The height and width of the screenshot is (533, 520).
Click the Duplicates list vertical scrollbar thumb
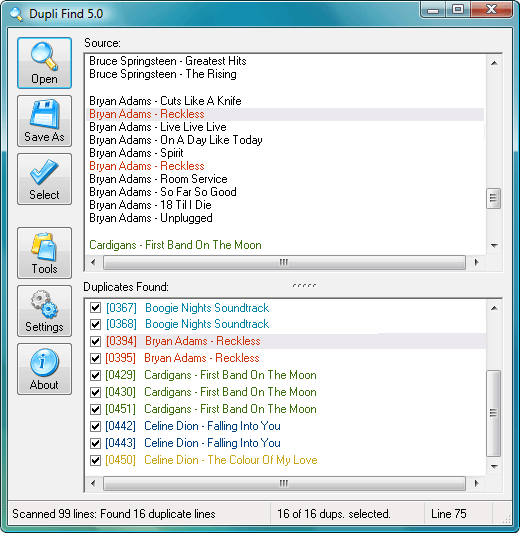(493, 413)
